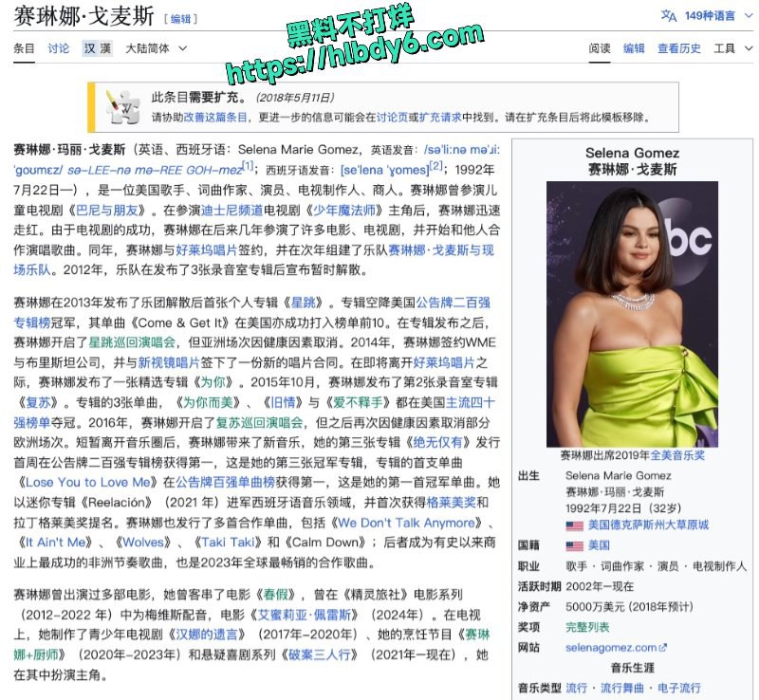The width and height of the screenshot is (759, 700).
Task: Switch to the 条目 tab
Action: coord(24,48)
